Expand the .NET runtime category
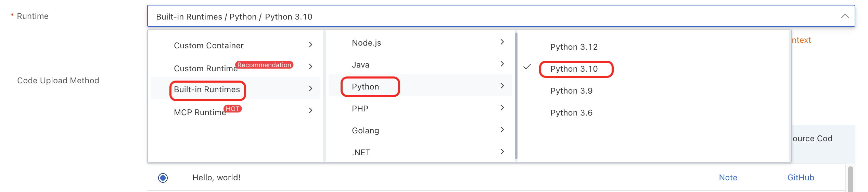The height and width of the screenshot is (192, 868). click(361, 153)
